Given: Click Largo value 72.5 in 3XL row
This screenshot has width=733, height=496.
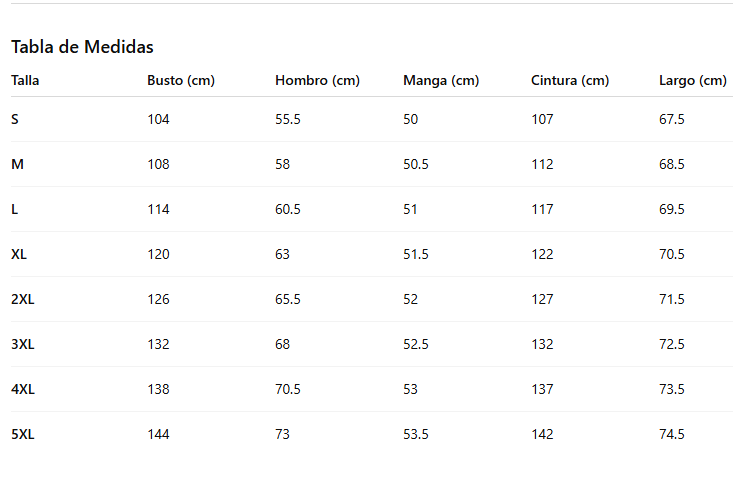Looking at the screenshot, I should pyautogui.click(x=672, y=344).
